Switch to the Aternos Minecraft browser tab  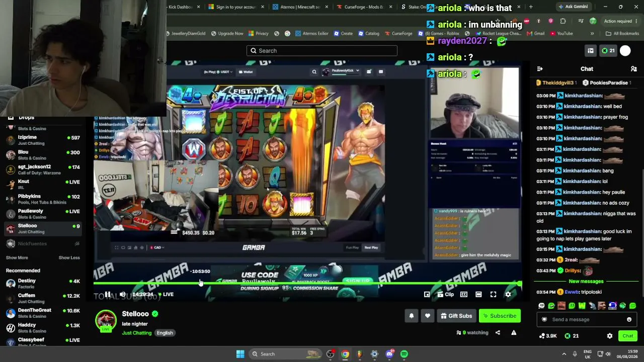coord(300,7)
